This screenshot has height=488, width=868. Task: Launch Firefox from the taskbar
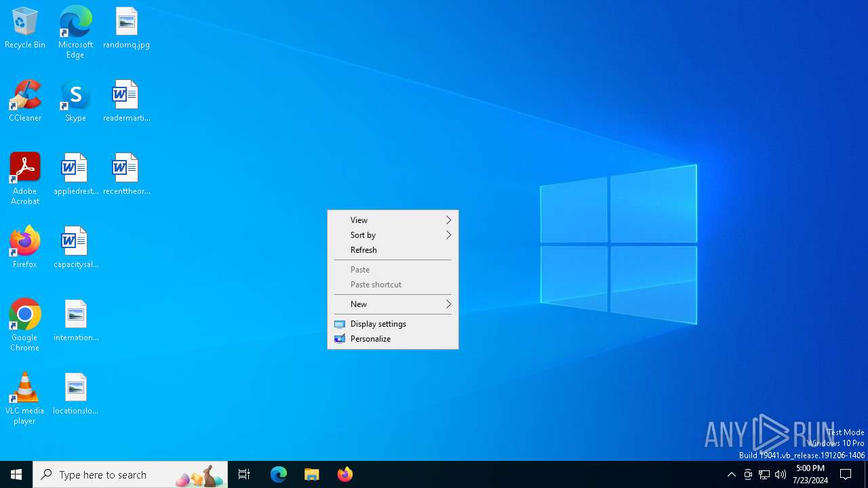pyautogui.click(x=345, y=474)
